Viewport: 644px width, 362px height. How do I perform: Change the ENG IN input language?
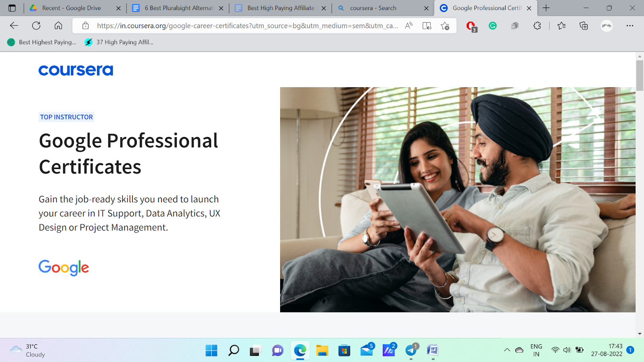pyautogui.click(x=536, y=350)
